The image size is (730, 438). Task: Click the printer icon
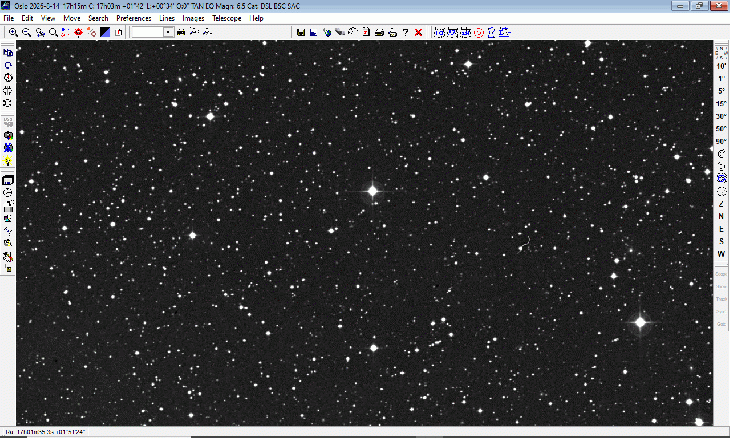click(379, 32)
